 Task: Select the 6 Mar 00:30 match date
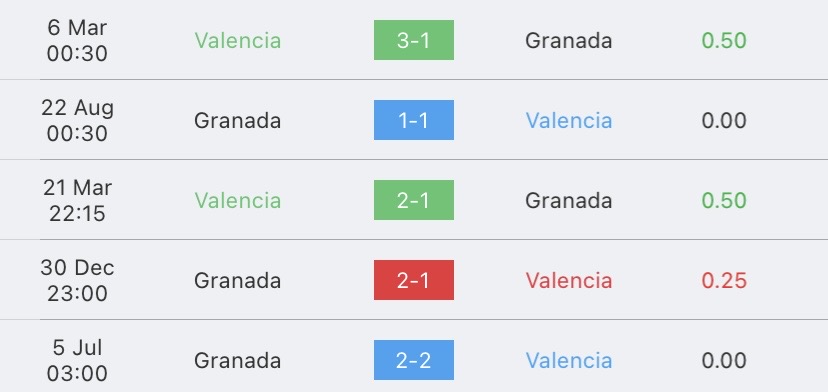[x=77, y=40]
